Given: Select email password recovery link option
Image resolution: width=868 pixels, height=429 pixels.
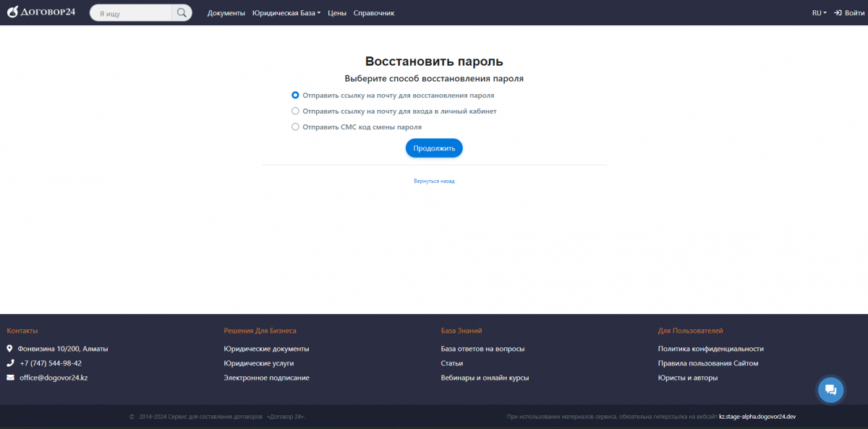Looking at the screenshot, I should [x=295, y=95].
